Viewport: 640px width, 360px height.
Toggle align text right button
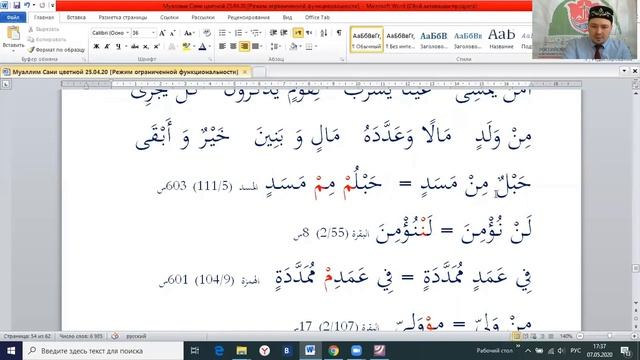click(x=244, y=47)
